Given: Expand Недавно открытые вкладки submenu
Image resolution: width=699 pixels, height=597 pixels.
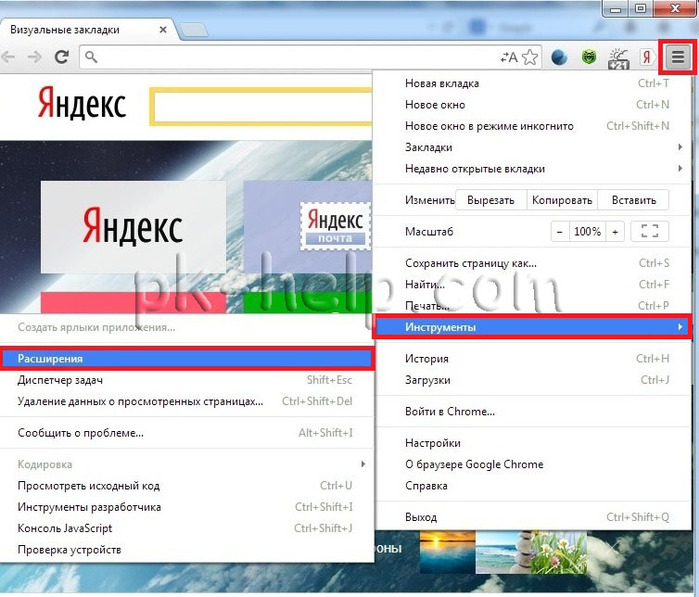Looking at the screenshot, I should (x=533, y=169).
